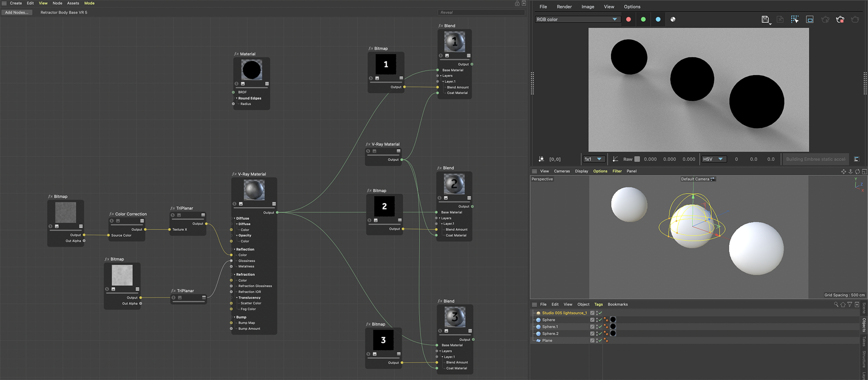The height and width of the screenshot is (380, 868).
Task: Open the Image menu in frame buffer
Action: click(x=588, y=7)
